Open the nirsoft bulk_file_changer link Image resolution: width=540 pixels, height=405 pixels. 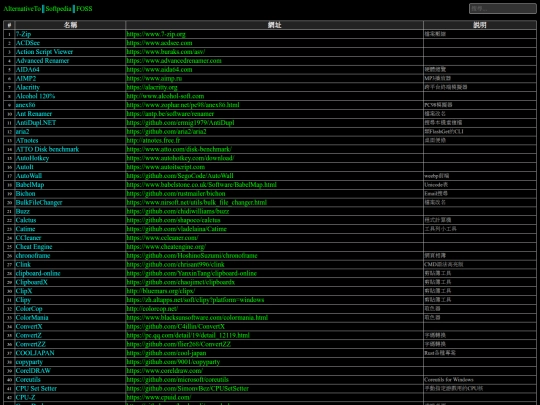point(197,202)
